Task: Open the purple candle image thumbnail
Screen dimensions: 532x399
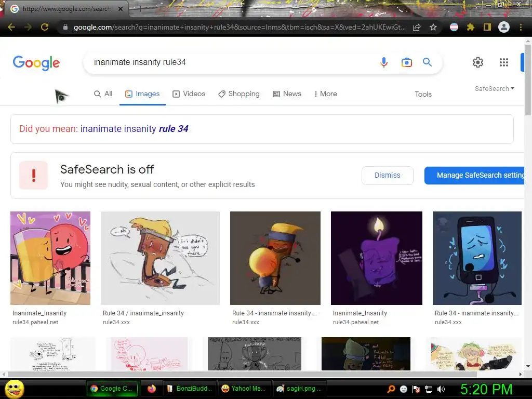Action: click(x=377, y=258)
